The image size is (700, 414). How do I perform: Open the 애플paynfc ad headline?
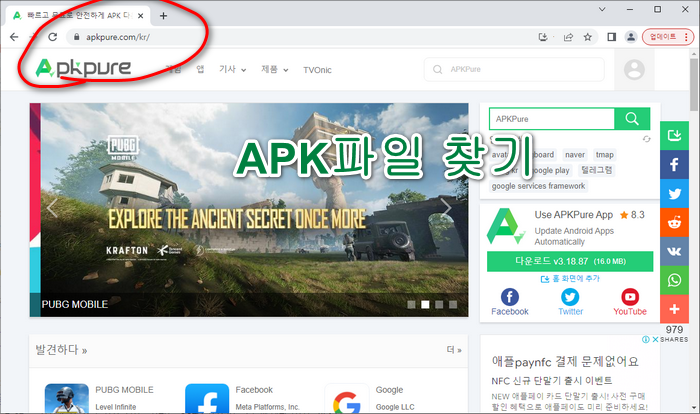[565, 361]
